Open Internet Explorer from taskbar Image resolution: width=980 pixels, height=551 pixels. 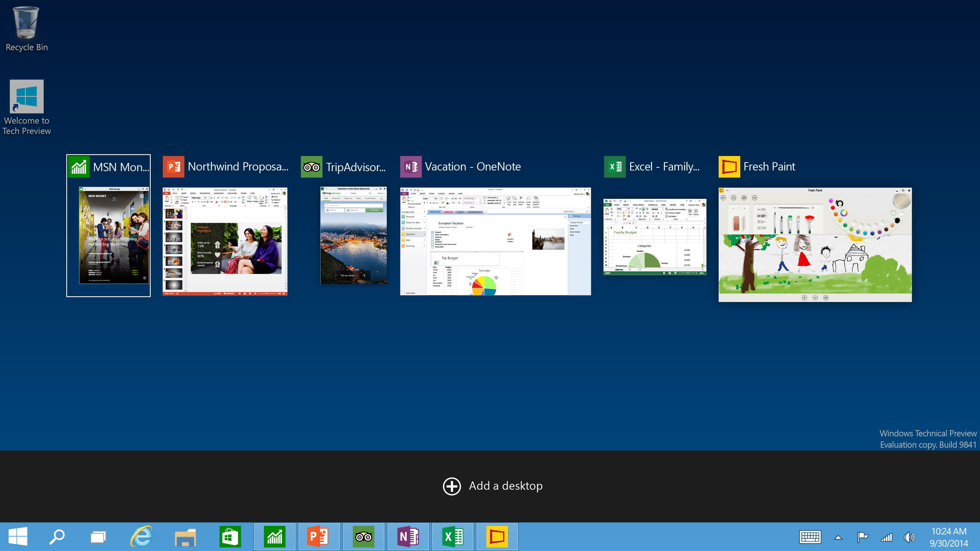(142, 536)
